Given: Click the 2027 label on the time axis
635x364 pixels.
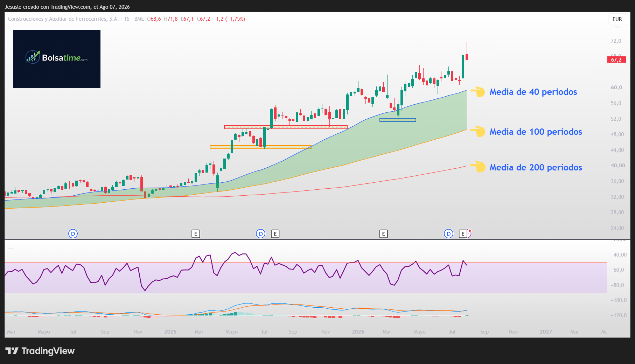Looking at the screenshot, I should 546,332.
